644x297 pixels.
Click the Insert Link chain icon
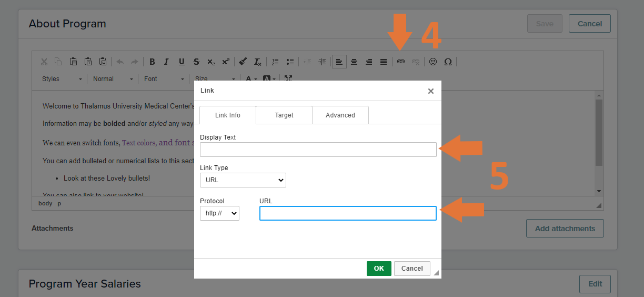tap(401, 62)
